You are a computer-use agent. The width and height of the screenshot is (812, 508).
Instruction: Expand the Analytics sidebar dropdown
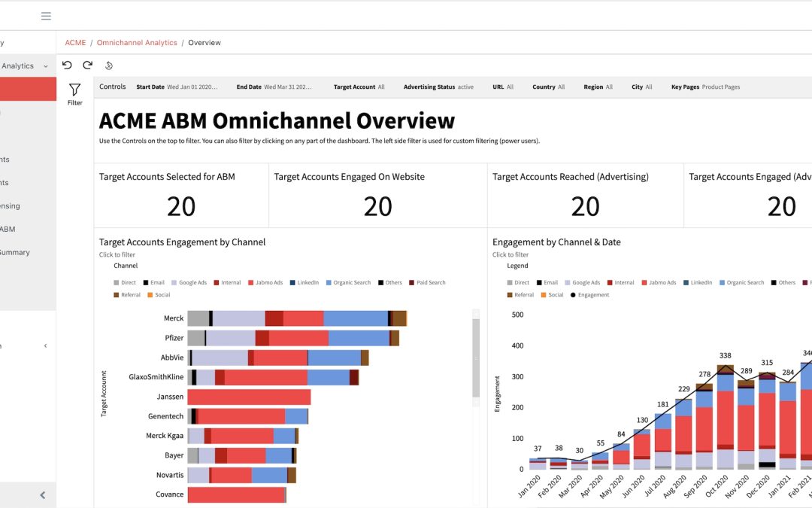click(46, 66)
